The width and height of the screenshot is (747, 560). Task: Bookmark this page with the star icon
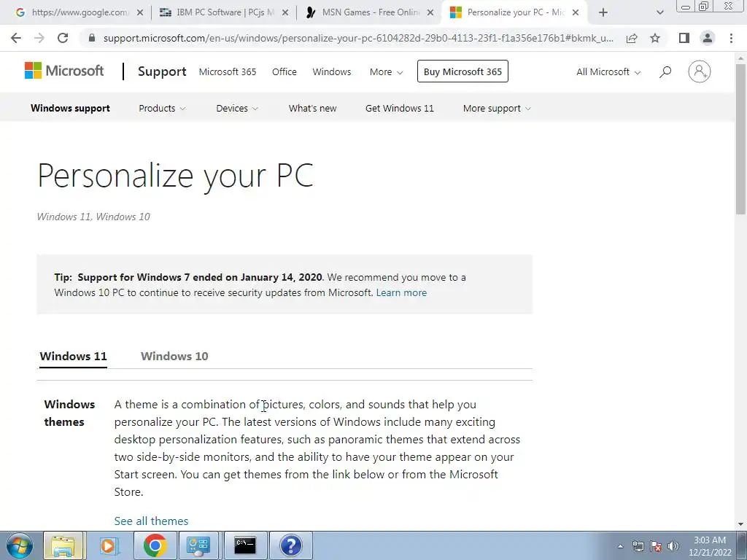click(655, 38)
